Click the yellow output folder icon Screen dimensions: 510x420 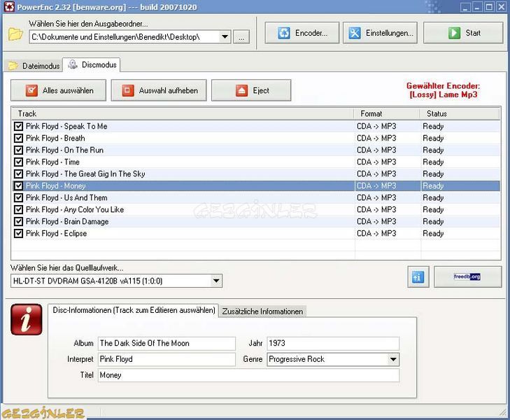[x=15, y=34]
